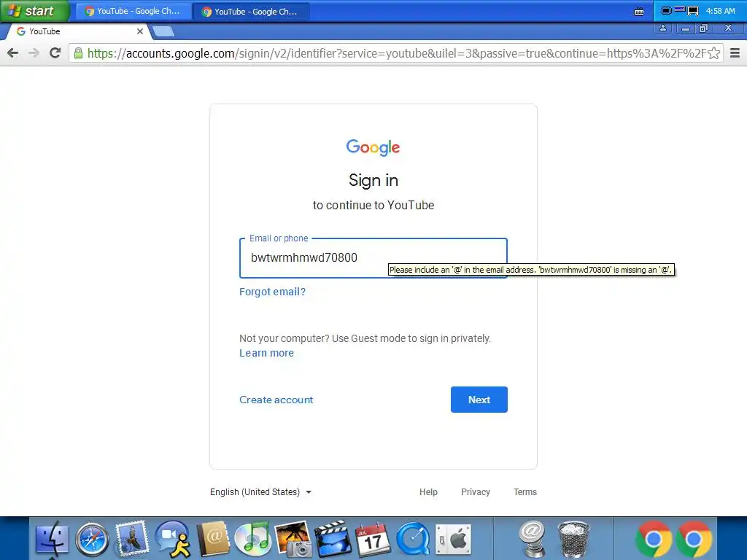747x560 pixels.
Task: Click the network computers tray icon
Action: (693, 10)
